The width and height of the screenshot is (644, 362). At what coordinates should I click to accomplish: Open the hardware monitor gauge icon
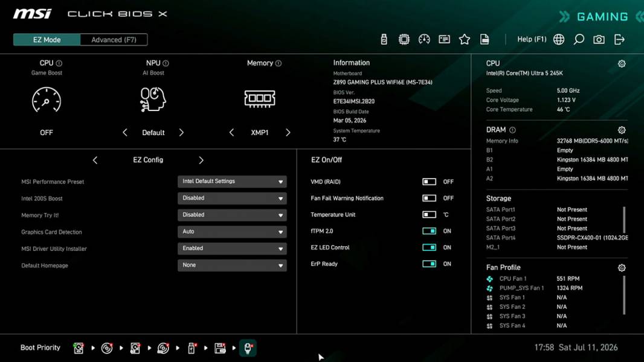pos(424,39)
